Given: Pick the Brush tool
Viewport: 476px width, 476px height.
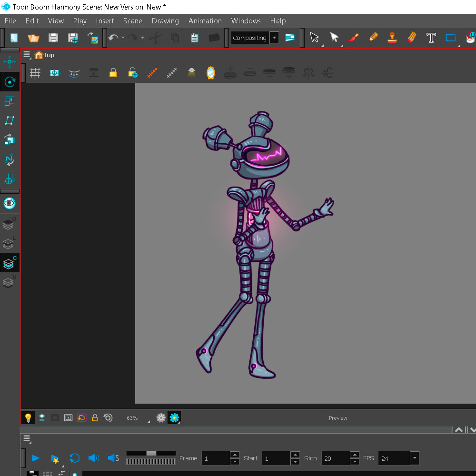Looking at the screenshot, I should [353, 38].
